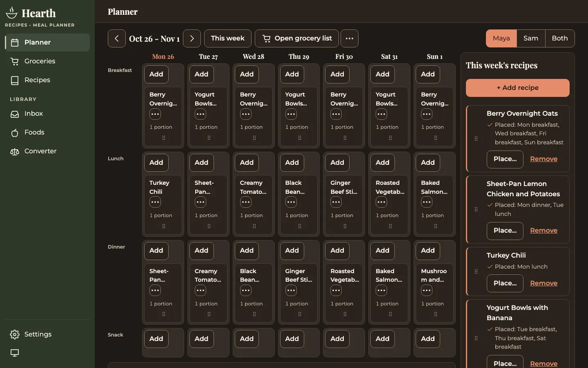Add a meal to Monday breakfast
588x368 pixels.
click(156, 74)
